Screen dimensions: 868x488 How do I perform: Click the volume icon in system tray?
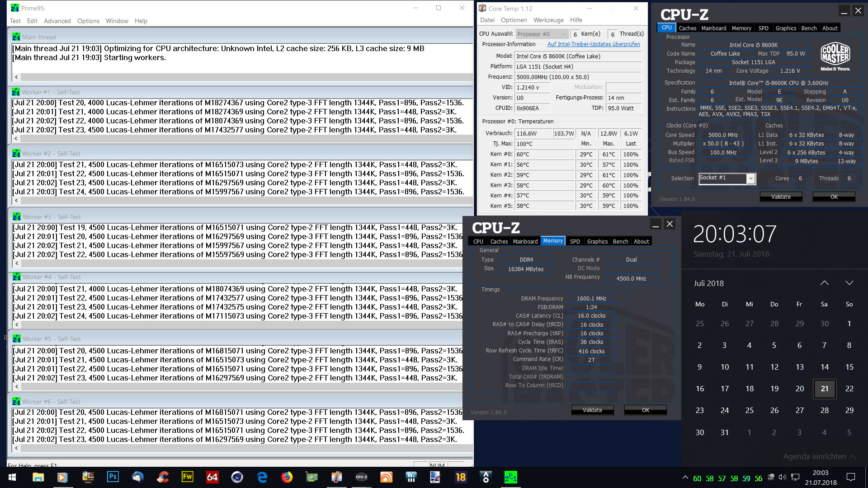tap(783, 478)
